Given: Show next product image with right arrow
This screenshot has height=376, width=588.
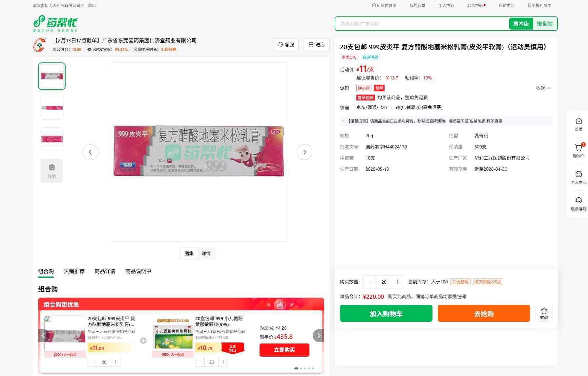Looking at the screenshot, I should (304, 152).
